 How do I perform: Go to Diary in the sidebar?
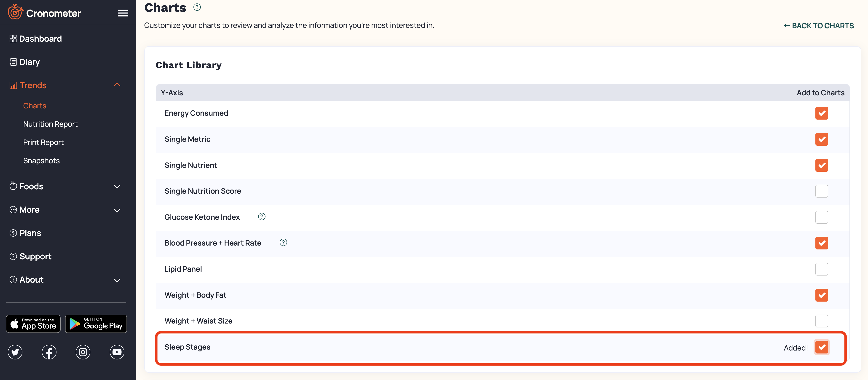(x=30, y=62)
